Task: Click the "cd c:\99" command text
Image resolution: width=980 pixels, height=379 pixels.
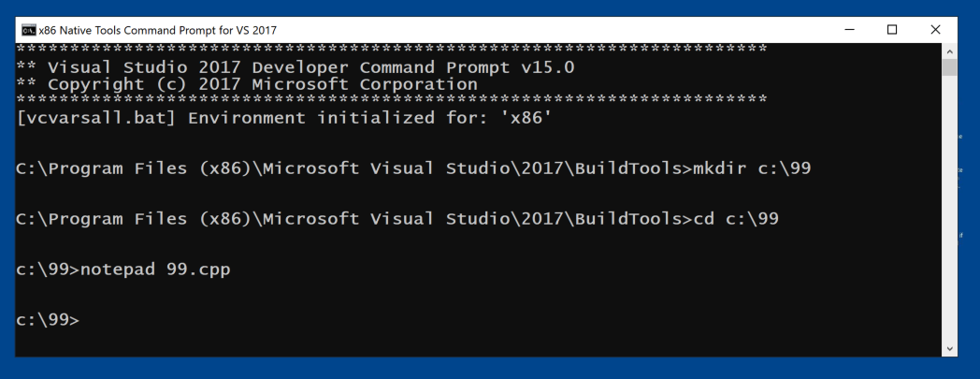Action: (x=735, y=220)
